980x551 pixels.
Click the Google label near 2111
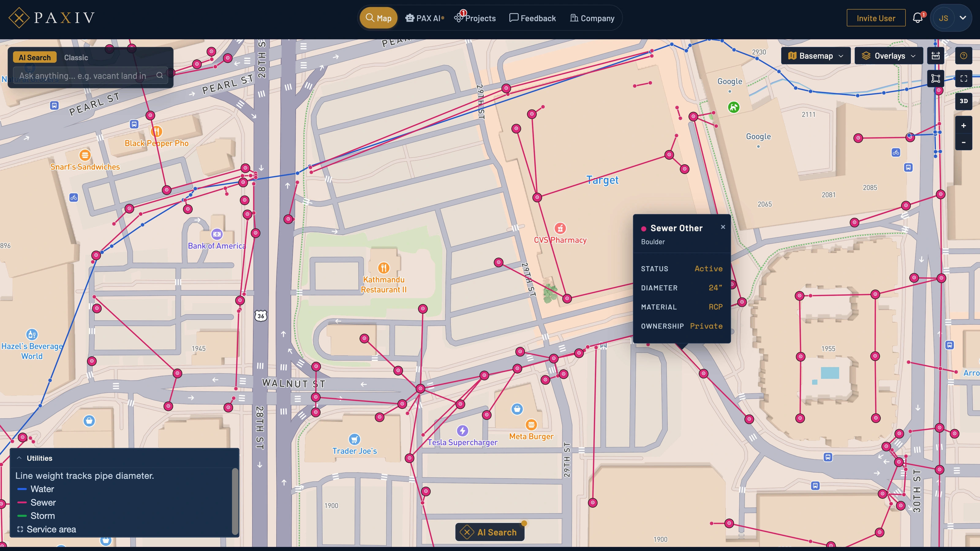tap(758, 136)
